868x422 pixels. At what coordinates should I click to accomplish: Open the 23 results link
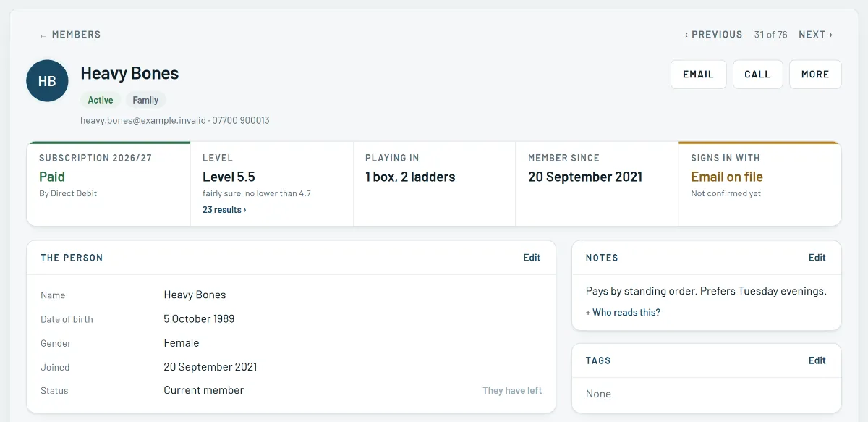224,210
